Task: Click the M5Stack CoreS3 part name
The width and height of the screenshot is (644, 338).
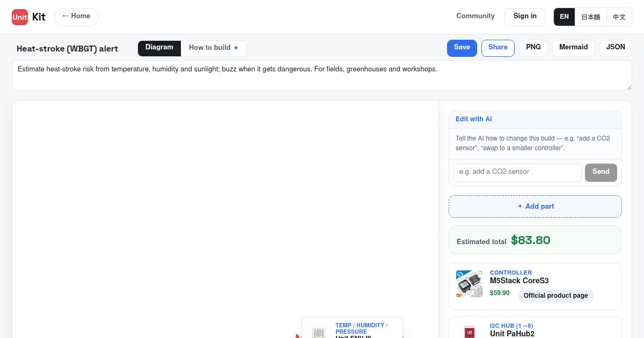Action: click(519, 281)
